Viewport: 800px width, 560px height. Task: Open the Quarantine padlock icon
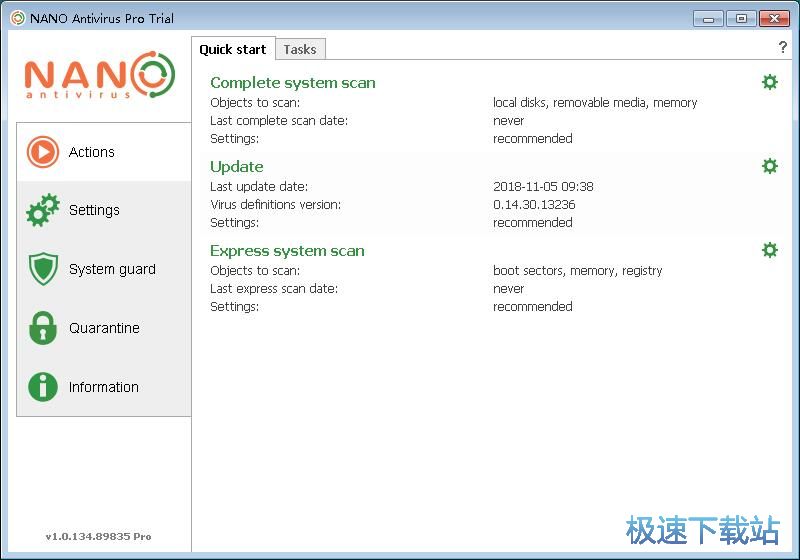[x=43, y=328]
